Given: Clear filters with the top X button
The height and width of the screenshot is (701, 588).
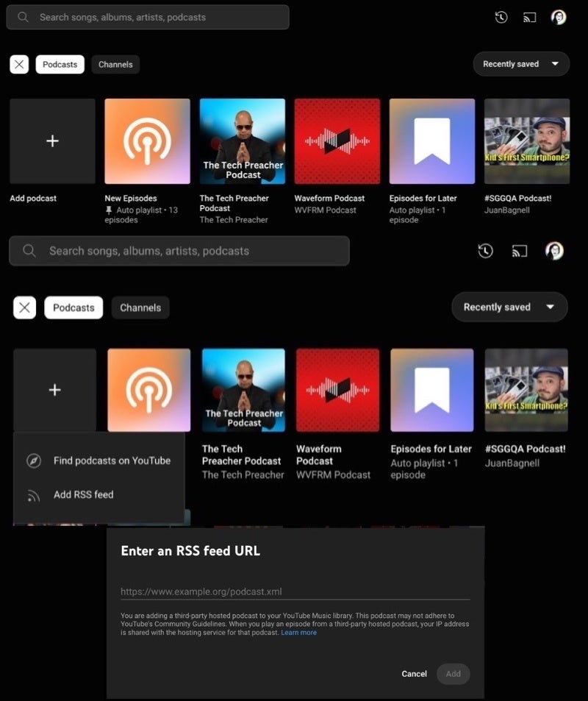Looking at the screenshot, I should [19, 65].
